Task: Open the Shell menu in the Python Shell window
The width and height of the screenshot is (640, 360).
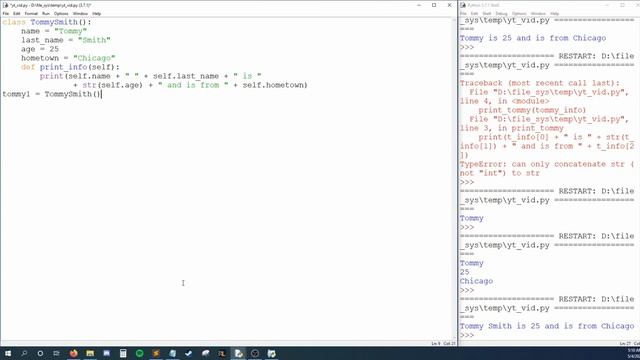Action: (x=487, y=13)
